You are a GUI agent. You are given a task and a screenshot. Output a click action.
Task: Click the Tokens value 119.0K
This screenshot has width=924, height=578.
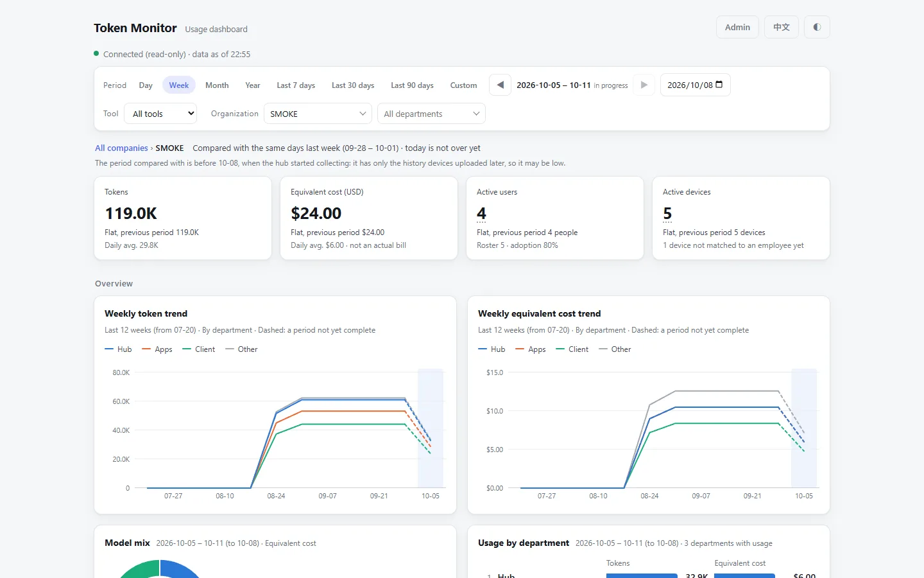(x=131, y=213)
